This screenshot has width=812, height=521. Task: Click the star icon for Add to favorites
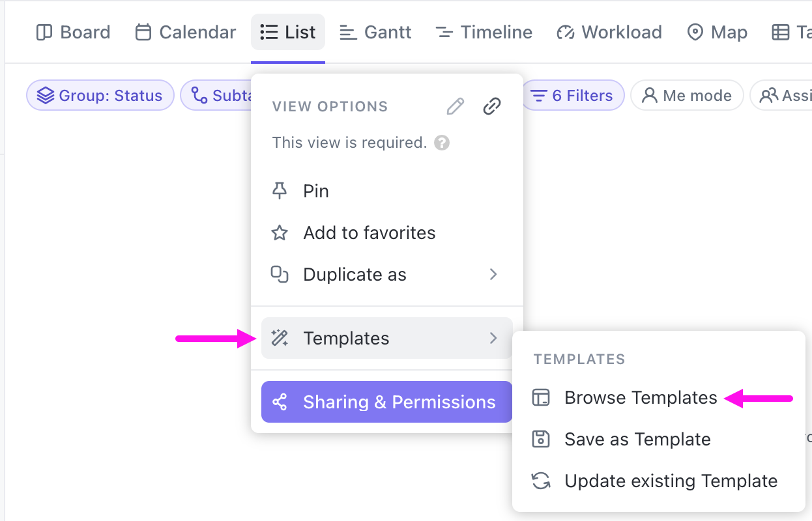point(280,232)
